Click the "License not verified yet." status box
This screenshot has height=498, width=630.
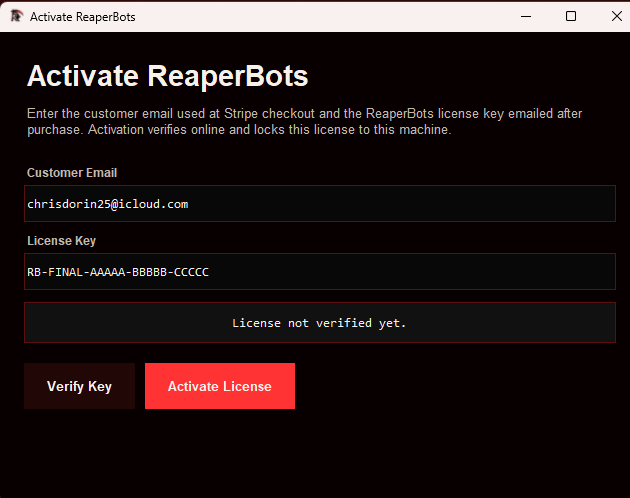(320, 322)
